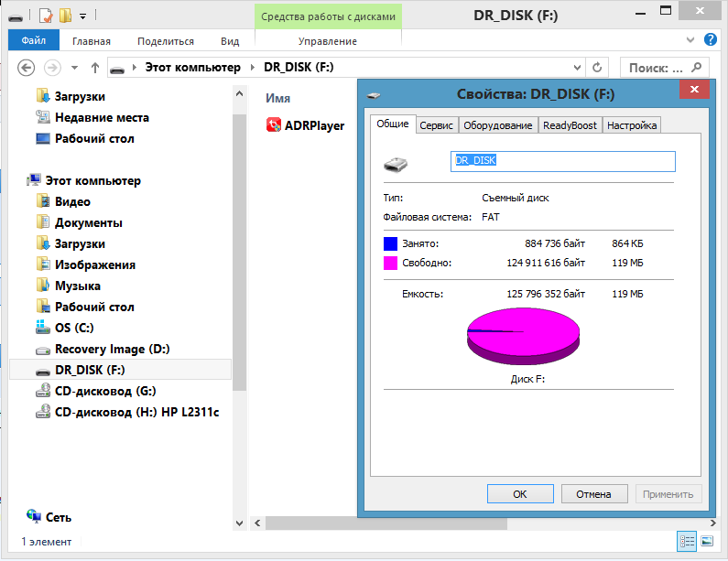Click the DR_DISK volume label field
728x561 pixels.
(x=563, y=161)
